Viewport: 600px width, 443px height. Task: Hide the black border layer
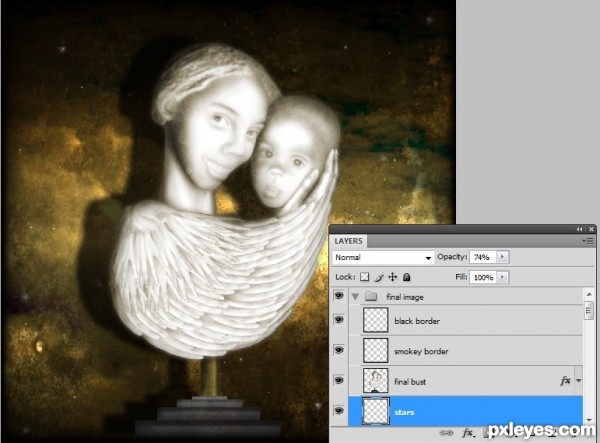(339, 319)
